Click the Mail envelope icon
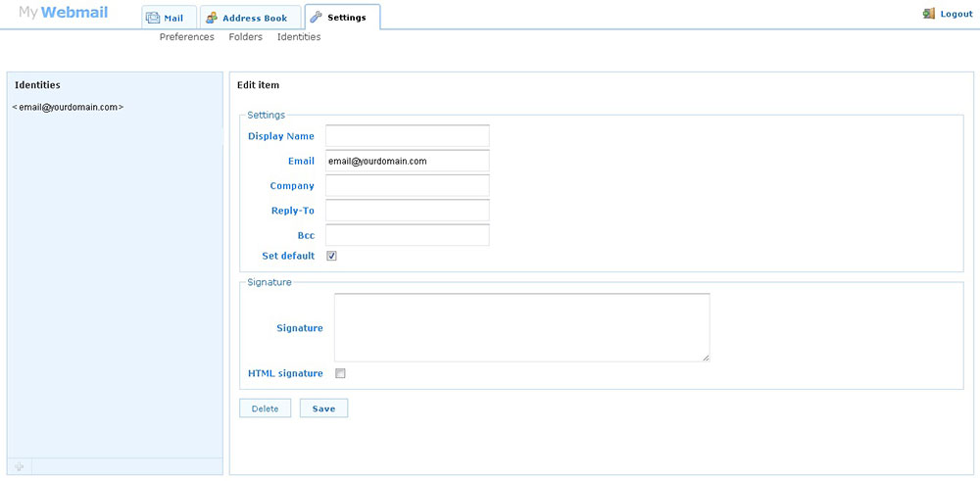Screen dimensions: 980x481 (153, 18)
